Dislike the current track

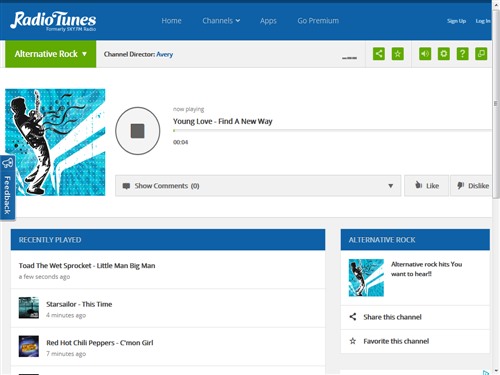(x=471, y=186)
